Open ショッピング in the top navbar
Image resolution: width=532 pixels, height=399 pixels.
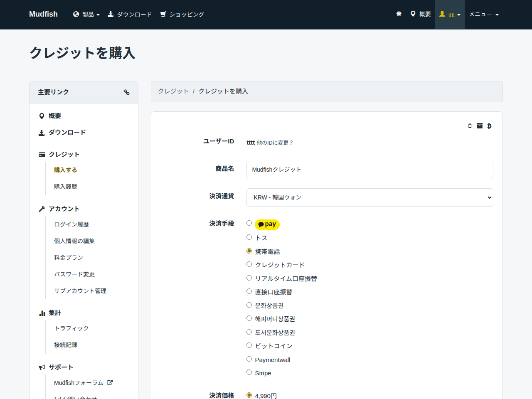tap(182, 15)
